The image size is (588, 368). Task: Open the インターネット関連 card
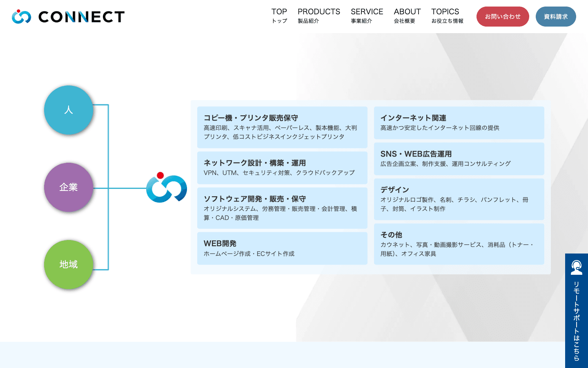[x=459, y=123]
